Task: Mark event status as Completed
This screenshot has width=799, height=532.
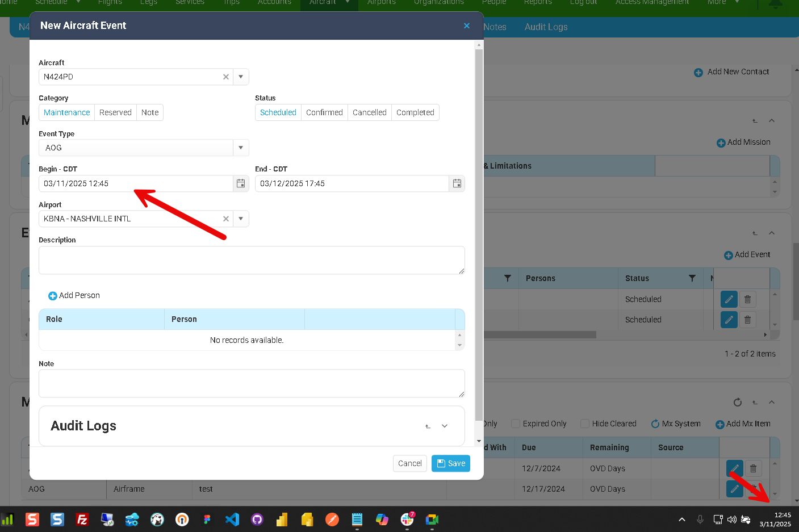Action: (415, 112)
